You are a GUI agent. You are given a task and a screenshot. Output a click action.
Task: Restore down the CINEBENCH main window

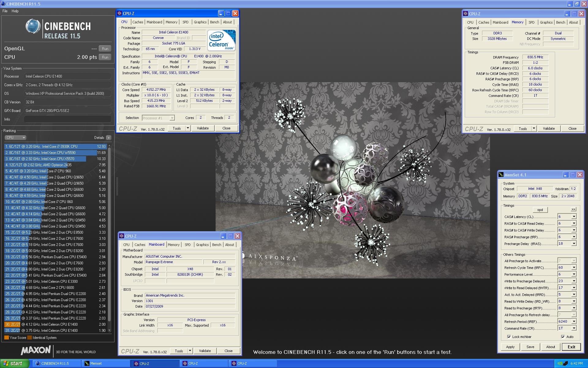click(577, 4)
